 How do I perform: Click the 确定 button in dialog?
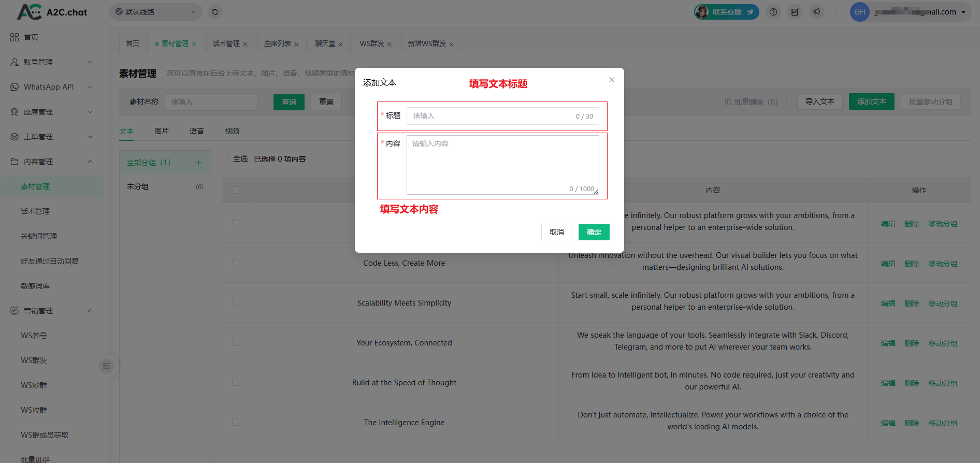point(594,232)
